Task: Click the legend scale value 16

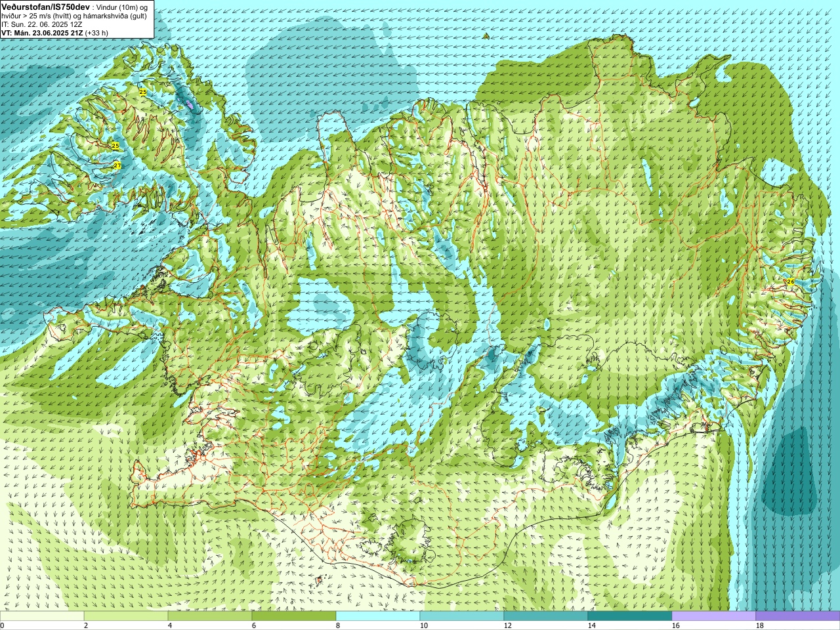Action: [x=676, y=625]
